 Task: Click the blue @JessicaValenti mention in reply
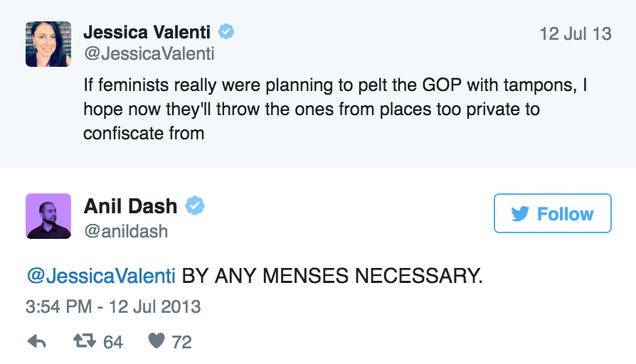coord(101,276)
